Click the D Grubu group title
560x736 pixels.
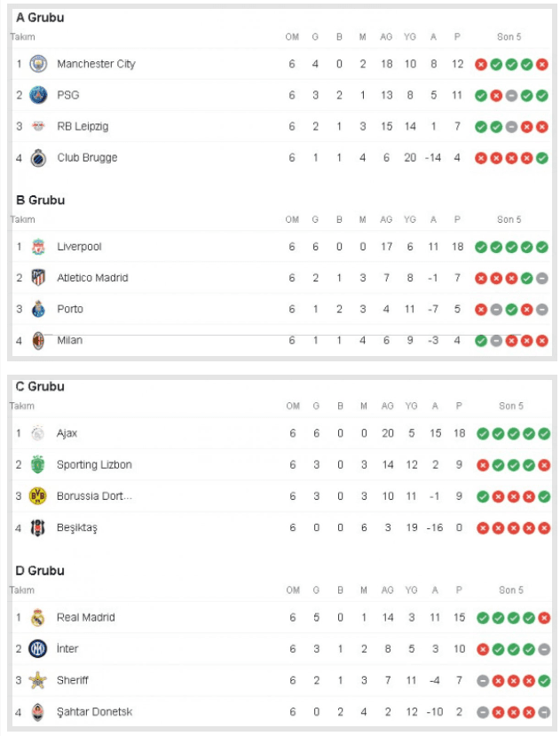(x=40, y=571)
